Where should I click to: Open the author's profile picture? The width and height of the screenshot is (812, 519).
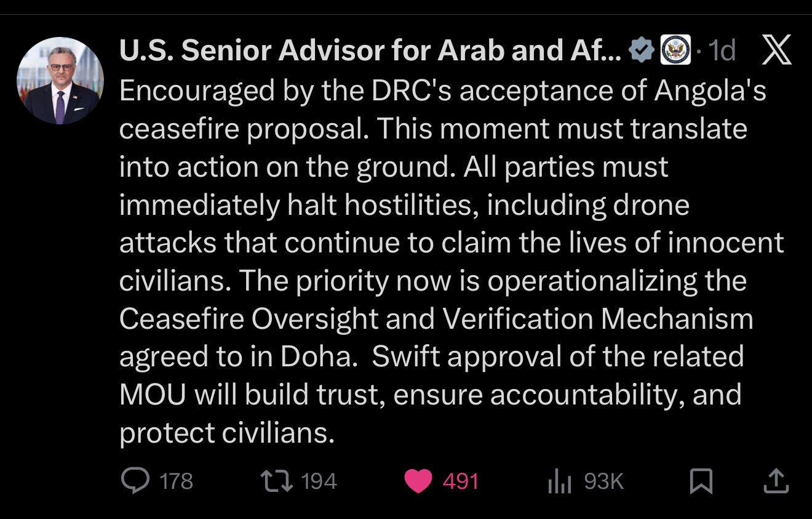(x=60, y=81)
